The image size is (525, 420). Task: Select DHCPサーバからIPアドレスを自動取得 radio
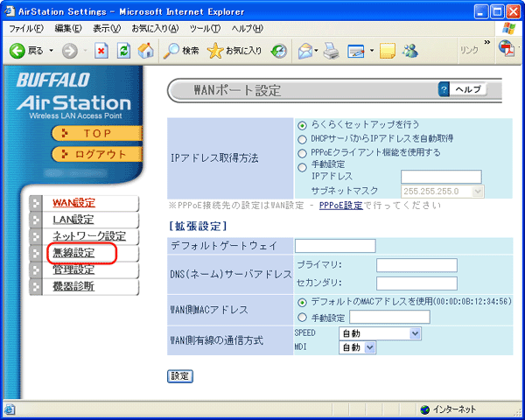[x=302, y=139]
